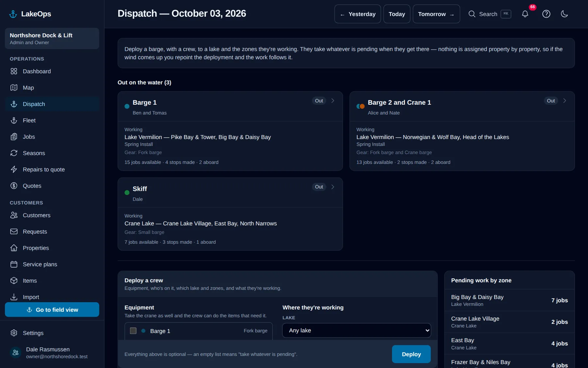Viewport: 588px width, 368px height.
Task: Open the help question mark icon
Action: pos(546,14)
